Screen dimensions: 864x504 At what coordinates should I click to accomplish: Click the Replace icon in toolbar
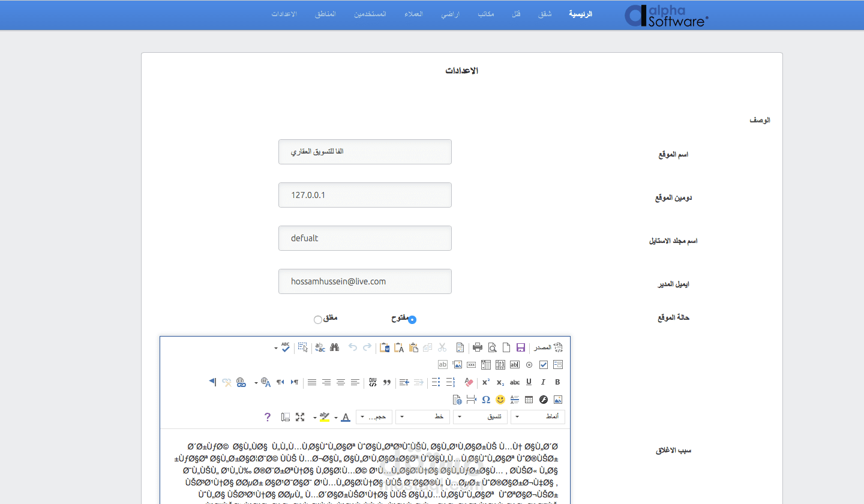pyautogui.click(x=320, y=347)
